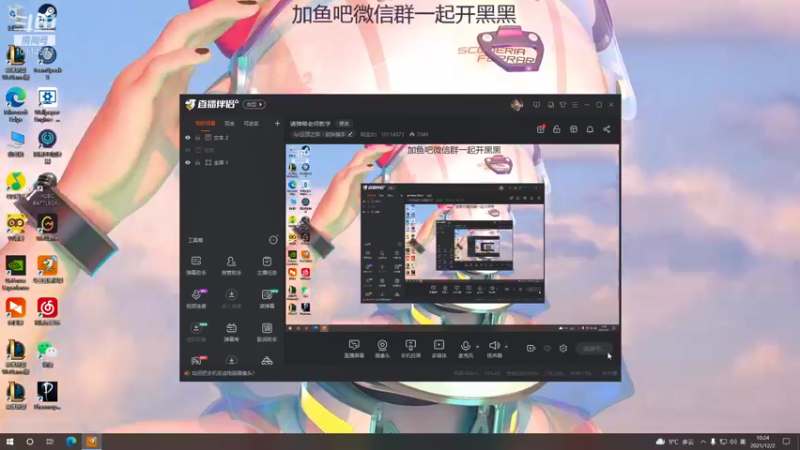Add a new scene with plus button
This screenshot has height=450, width=800.
point(278,123)
